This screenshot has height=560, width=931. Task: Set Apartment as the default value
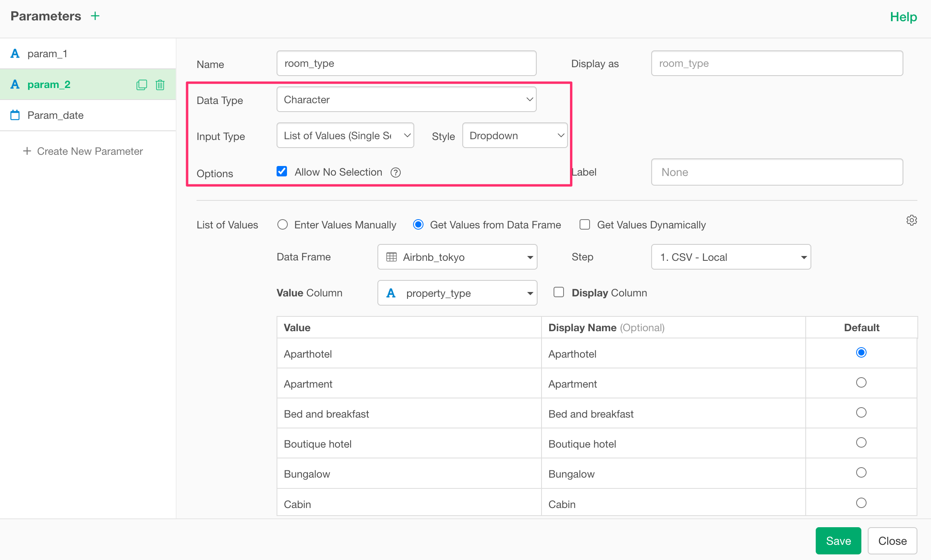click(x=861, y=383)
